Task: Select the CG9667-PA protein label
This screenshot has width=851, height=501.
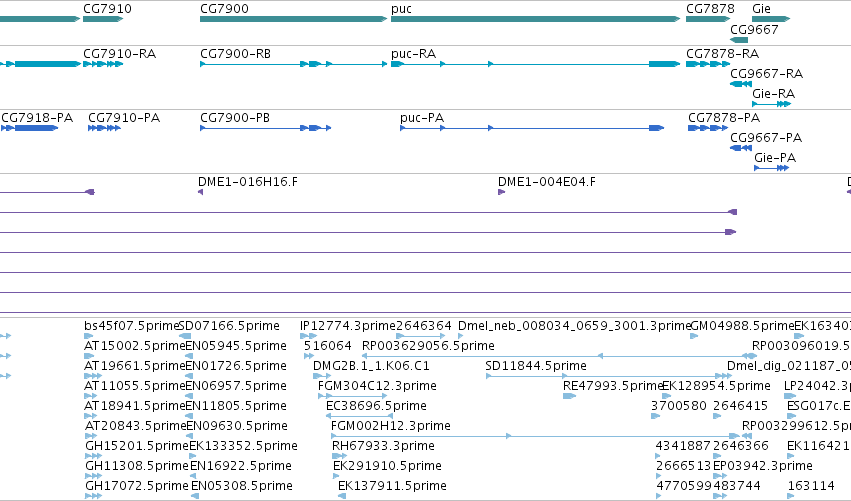Action: (x=766, y=137)
